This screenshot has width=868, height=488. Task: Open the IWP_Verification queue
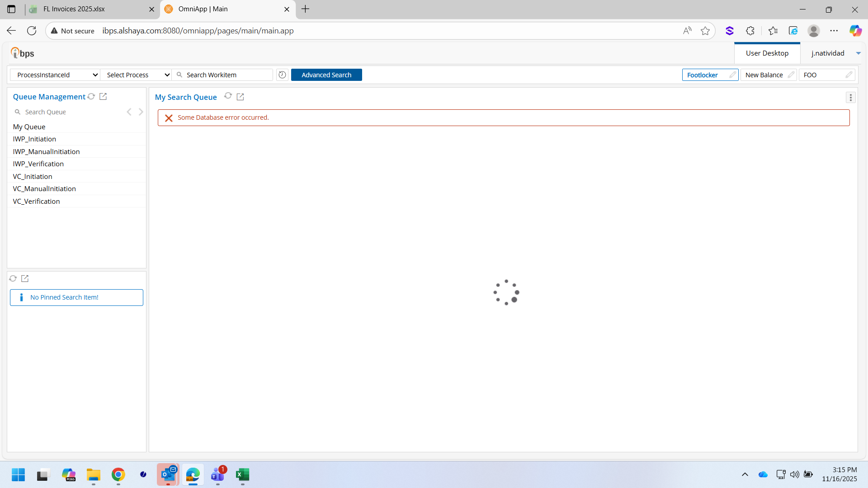[38, 164]
